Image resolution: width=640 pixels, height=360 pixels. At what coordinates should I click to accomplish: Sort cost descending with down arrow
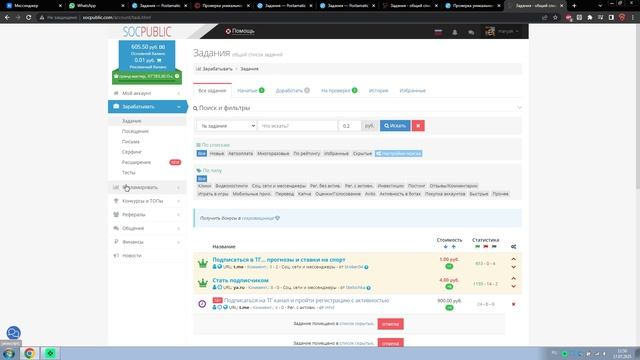click(445, 247)
